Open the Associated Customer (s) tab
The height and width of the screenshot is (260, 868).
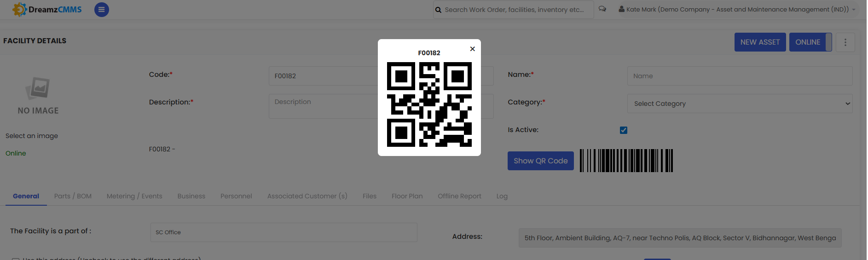click(x=307, y=196)
